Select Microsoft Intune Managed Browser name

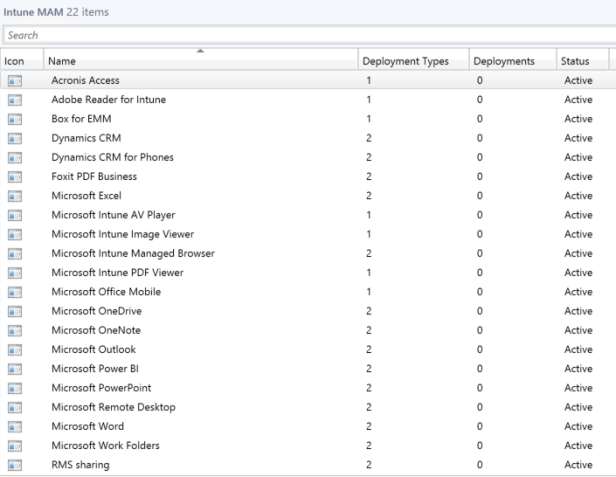pos(133,253)
